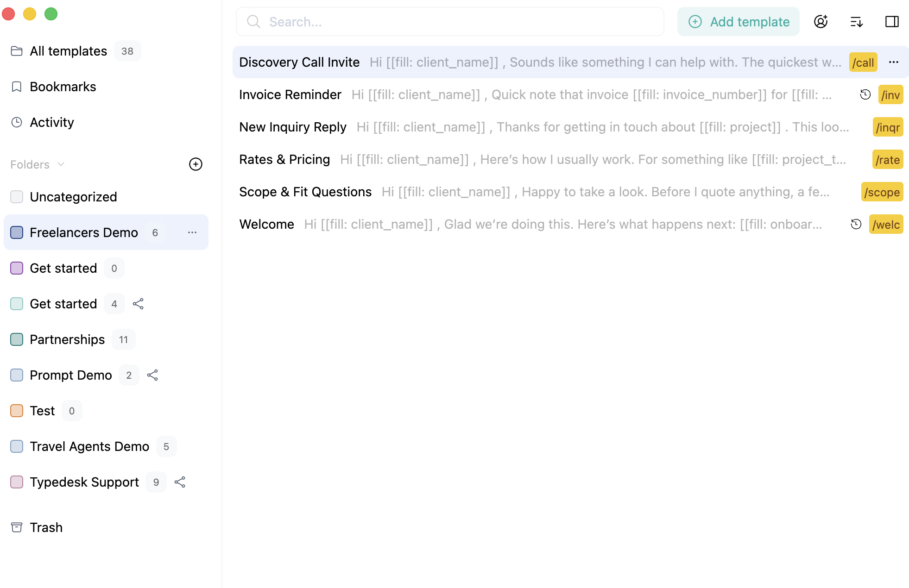Click the Bookmarks ribbon icon

click(x=17, y=87)
